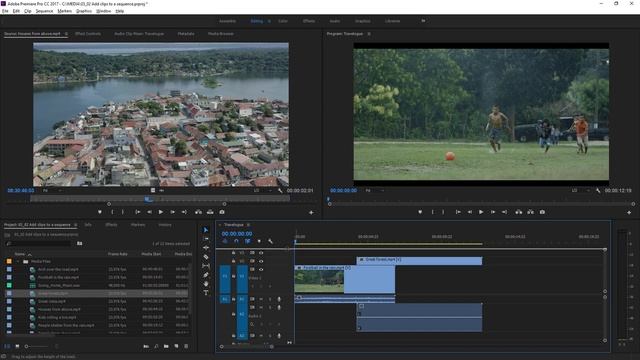Add a marker from the Timeline header

pyautogui.click(x=259, y=241)
